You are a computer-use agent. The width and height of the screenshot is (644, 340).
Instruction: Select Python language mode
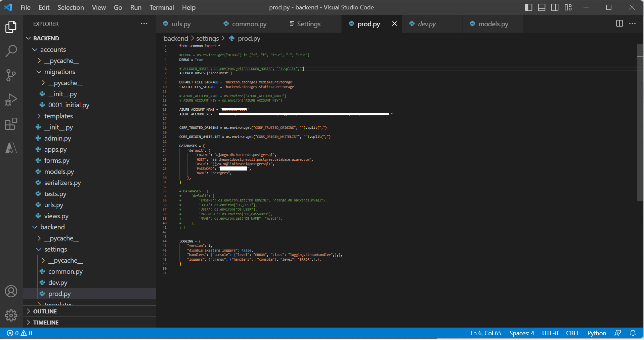(x=597, y=333)
